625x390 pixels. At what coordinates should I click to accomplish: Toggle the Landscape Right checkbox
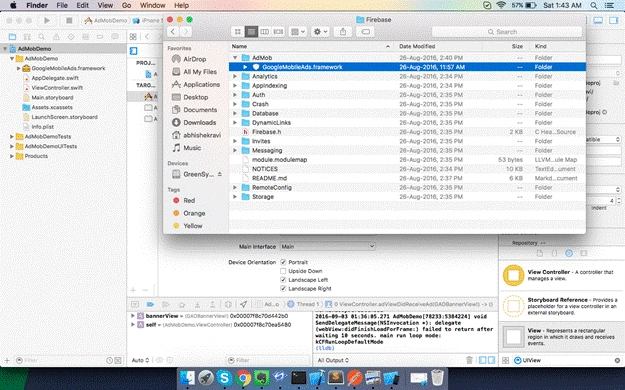tap(283, 288)
